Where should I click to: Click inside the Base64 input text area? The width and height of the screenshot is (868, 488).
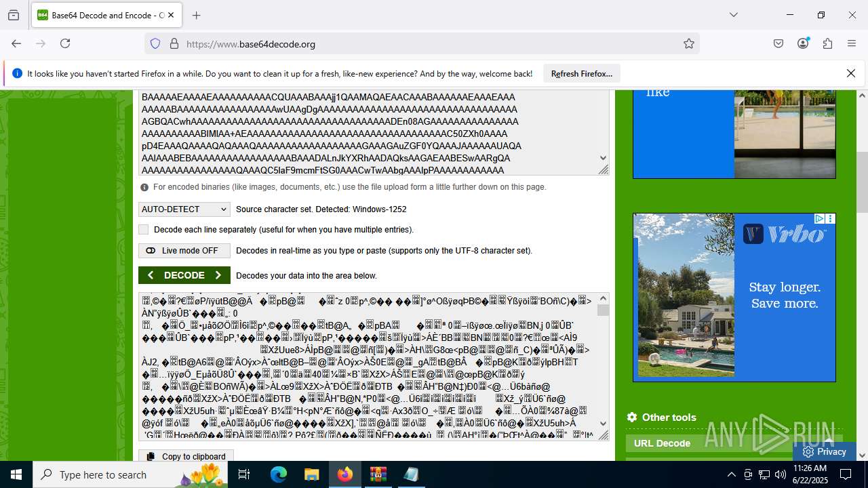[368, 133]
